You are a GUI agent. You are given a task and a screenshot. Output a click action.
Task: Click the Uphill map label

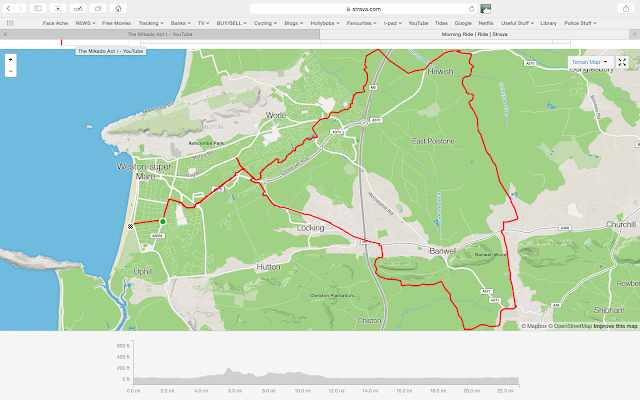(x=143, y=272)
